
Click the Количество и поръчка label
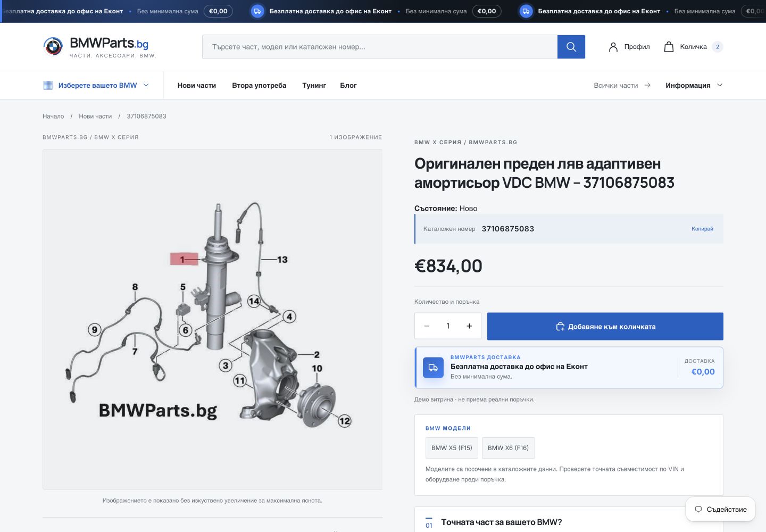447,302
